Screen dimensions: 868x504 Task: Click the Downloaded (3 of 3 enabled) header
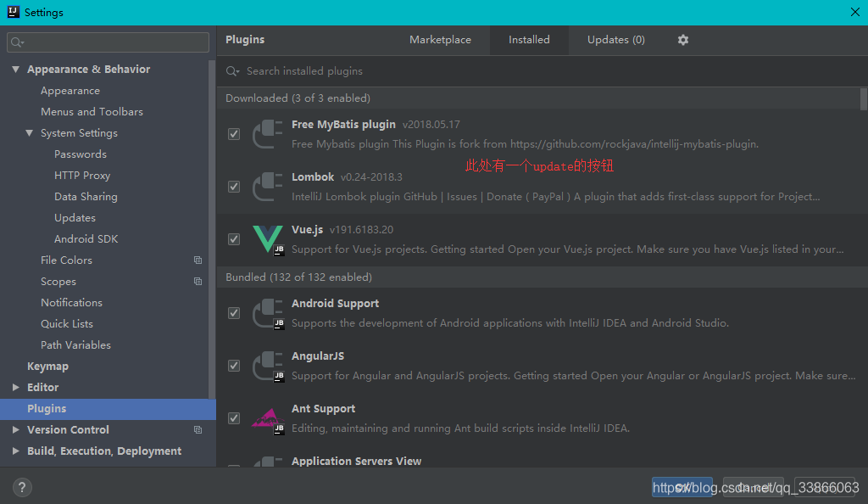coord(298,98)
